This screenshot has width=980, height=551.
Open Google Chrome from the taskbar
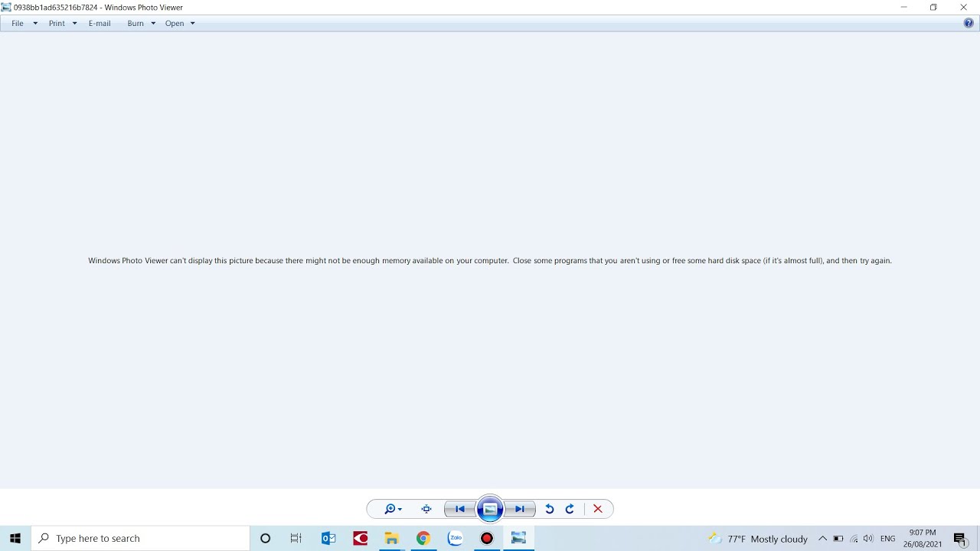pos(423,539)
